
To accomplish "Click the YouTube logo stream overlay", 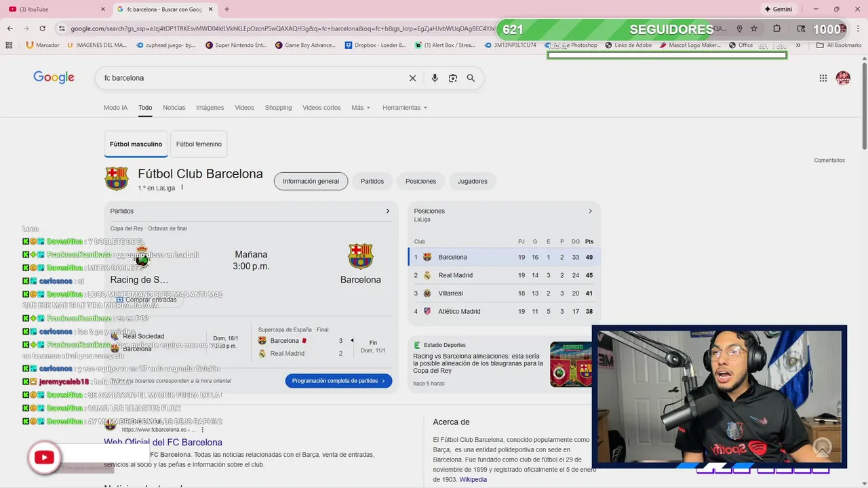I will (44, 457).
